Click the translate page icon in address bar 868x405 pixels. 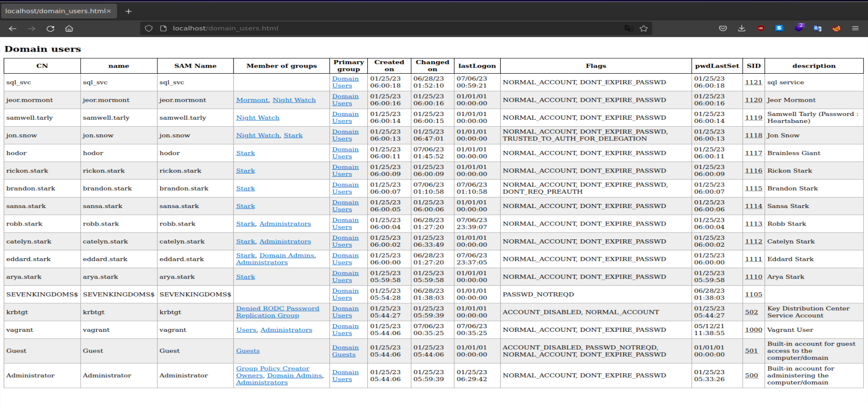[629, 29]
